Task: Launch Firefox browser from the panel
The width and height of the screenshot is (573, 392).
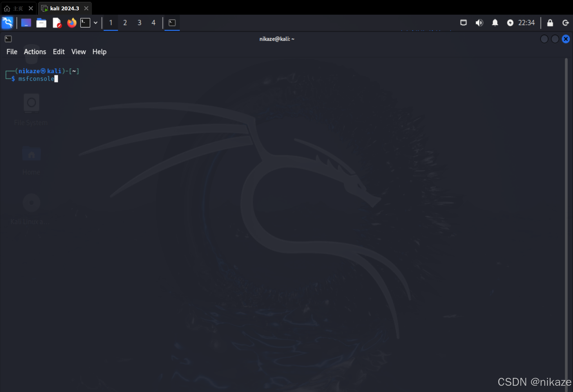Action: pos(72,23)
